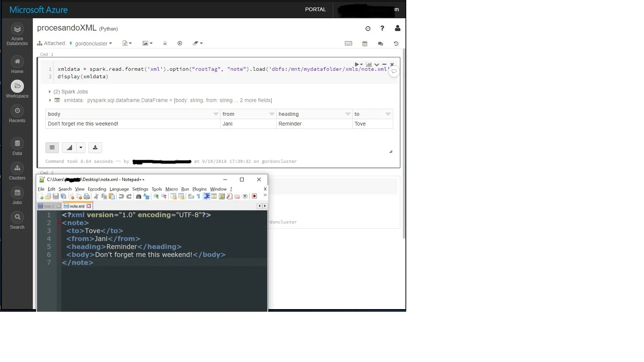Click the Microsoft Azure logo text
This screenshot has height=362, width=644.
click(38, 10)
